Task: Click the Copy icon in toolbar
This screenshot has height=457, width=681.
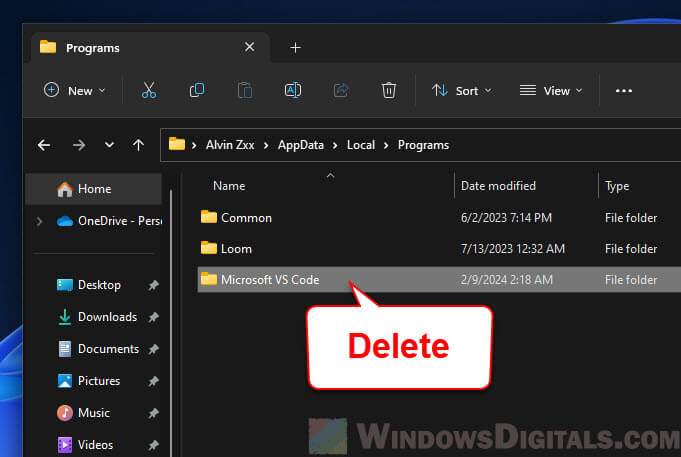Action: click(x=197, y=90)
